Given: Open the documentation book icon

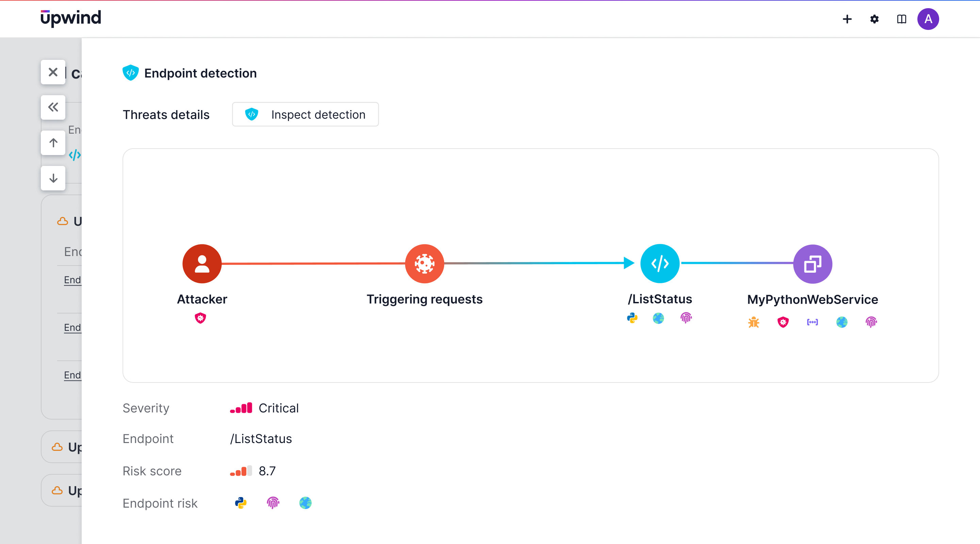Looking at the screenshot, I should (901, 19).
